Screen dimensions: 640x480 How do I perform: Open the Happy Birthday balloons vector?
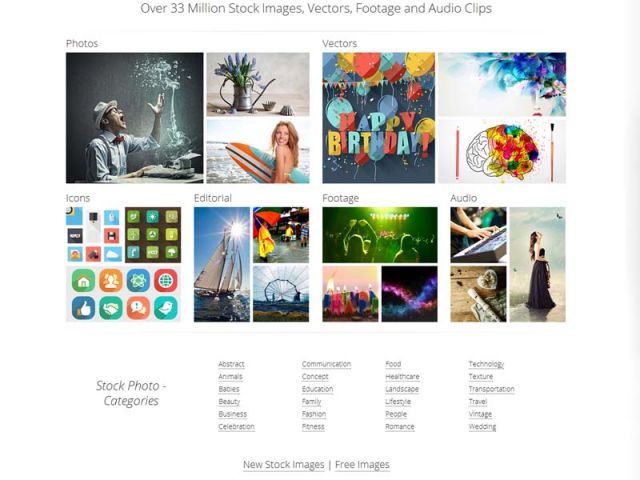[x=378, y=118]
